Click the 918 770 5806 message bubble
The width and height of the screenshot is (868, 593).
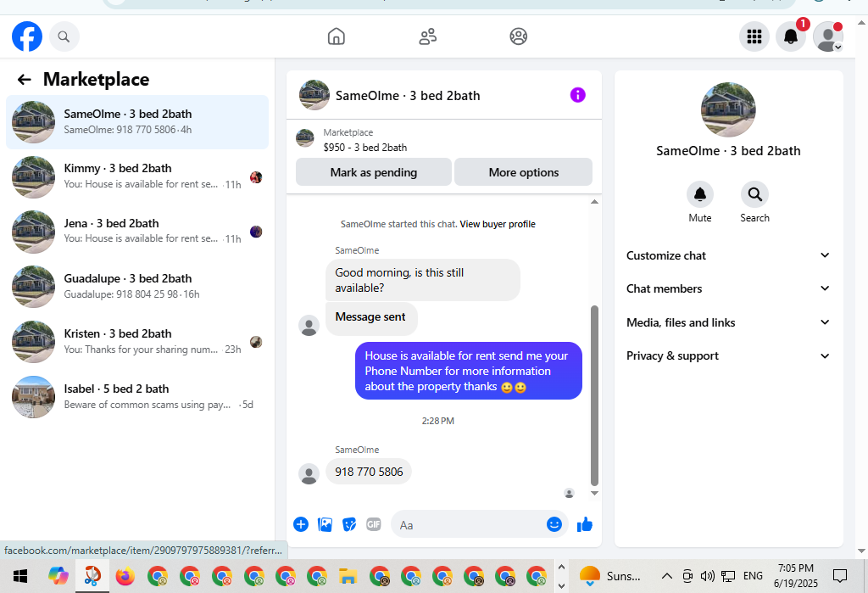coord(369,472)
